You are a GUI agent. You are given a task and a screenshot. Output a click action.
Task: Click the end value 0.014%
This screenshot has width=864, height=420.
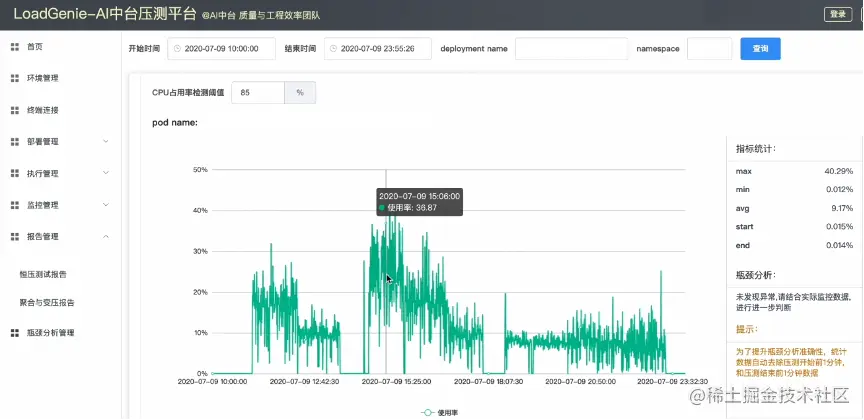coord(840,245)
